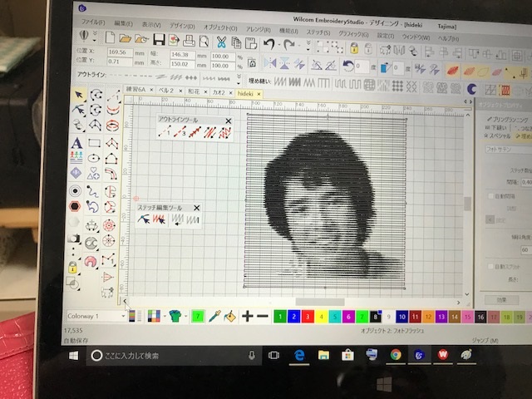
Task: Open the 編集(E) menu
Action: pyautogui.click(x=123, y=23)
